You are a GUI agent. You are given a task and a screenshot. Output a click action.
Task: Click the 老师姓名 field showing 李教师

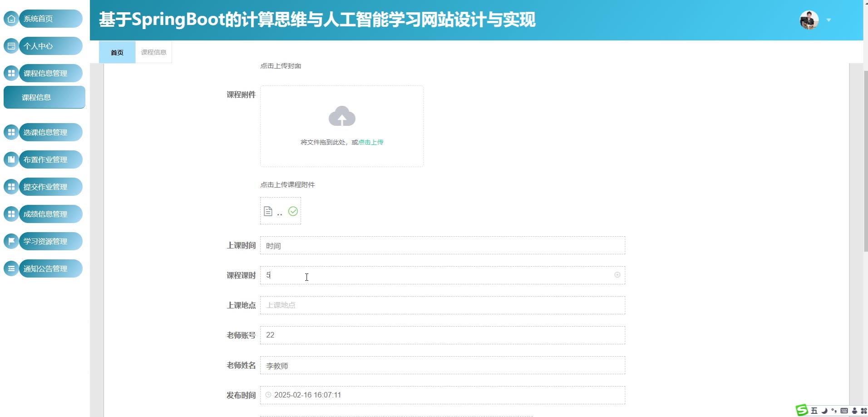click(x=443, y=365)
